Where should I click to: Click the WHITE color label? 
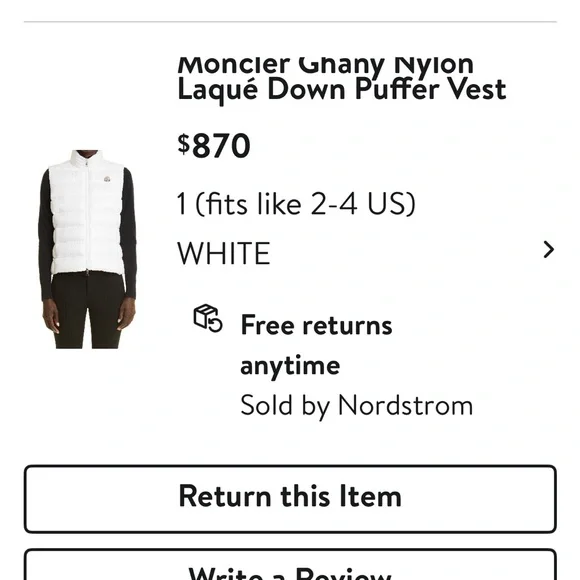(224, 253)
